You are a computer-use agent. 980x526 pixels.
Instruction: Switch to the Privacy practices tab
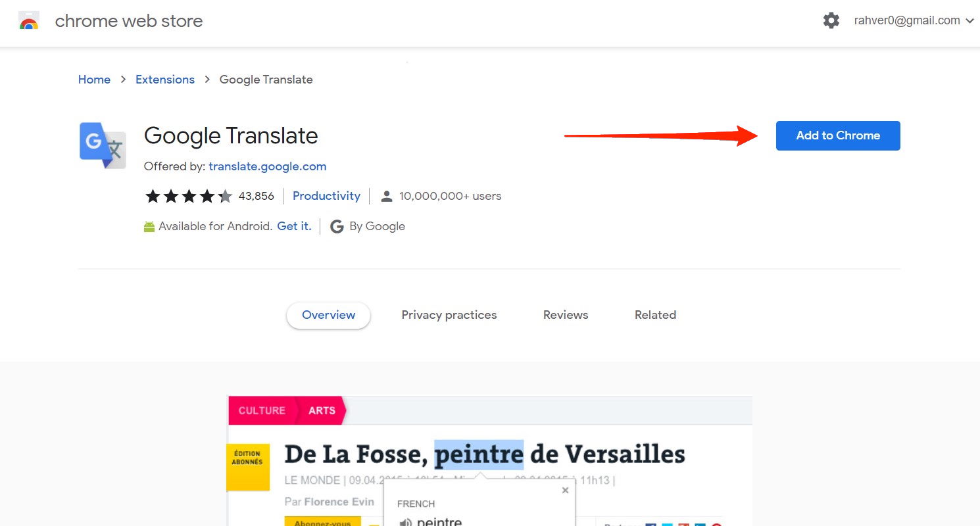[x=449, y=315]
